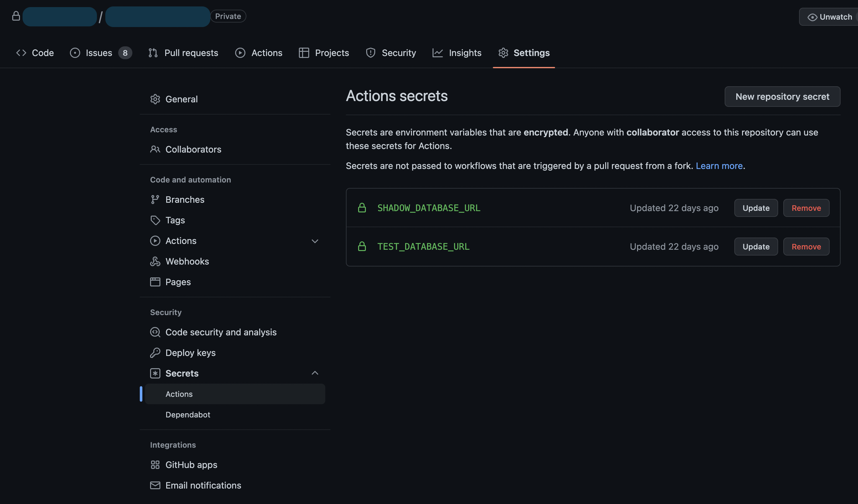858x504 pixels.
Task: Click the GitHub apps grid icon
Action: (155, 464)
